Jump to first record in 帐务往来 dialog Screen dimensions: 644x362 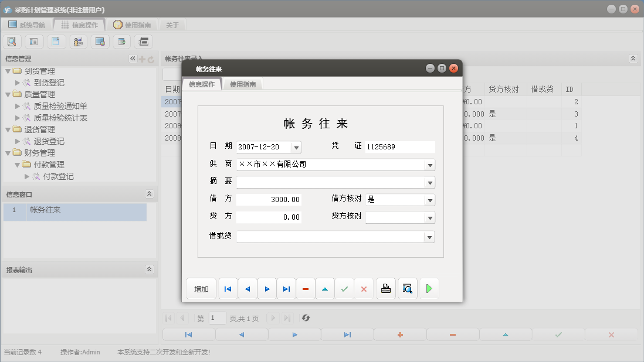(x=228, y=289)
